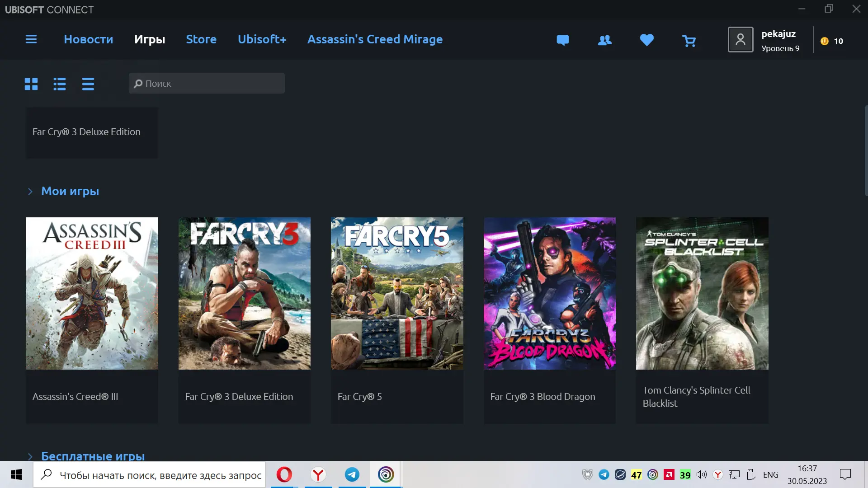The width and height of the screenshot is (868, 488).
Task: Click Tom Clancy's Splinter Cell Blacklist title
Action: click(696, 397)
